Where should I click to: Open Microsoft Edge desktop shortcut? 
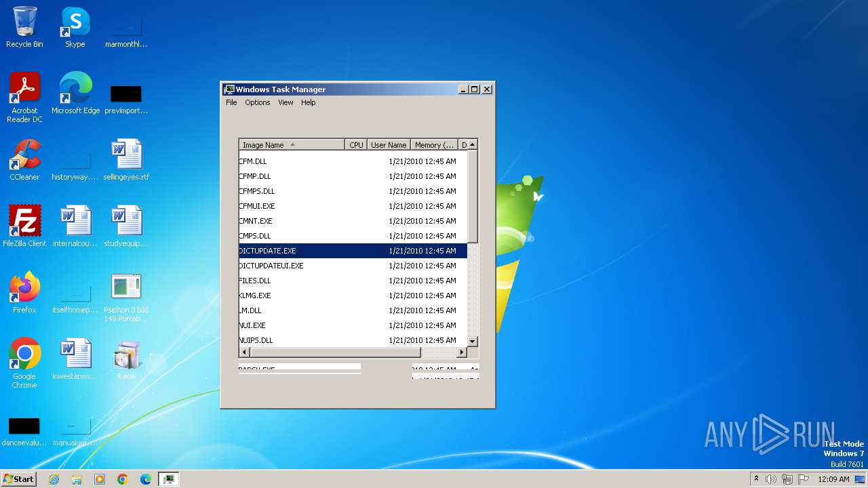[x=75, y=94]
